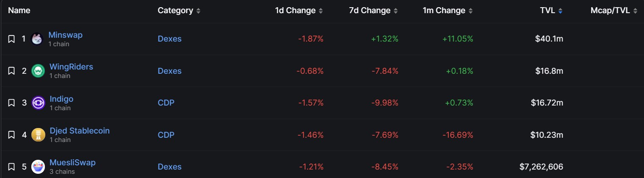Click the Djed Stablecoin gold logo
The image size is (644, 178).
point(38,135)
